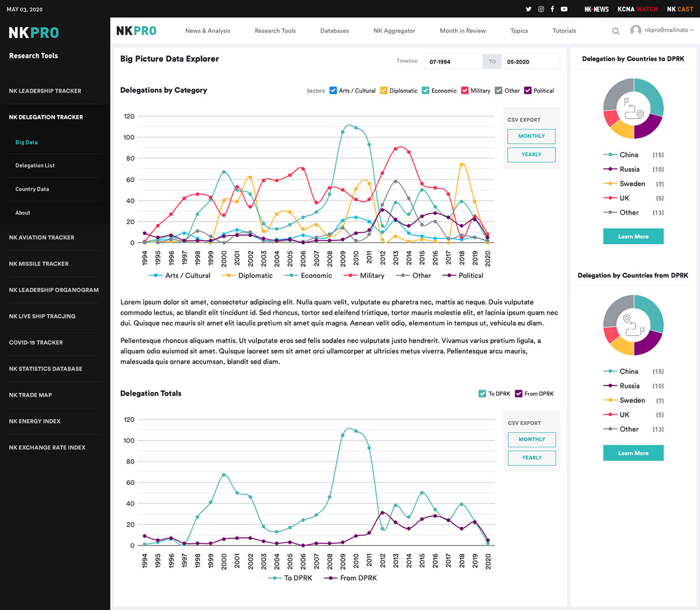The width and height of the screenshot is (700, 610).
Task: Open the Databases menu item
Action: pos(334,31)
